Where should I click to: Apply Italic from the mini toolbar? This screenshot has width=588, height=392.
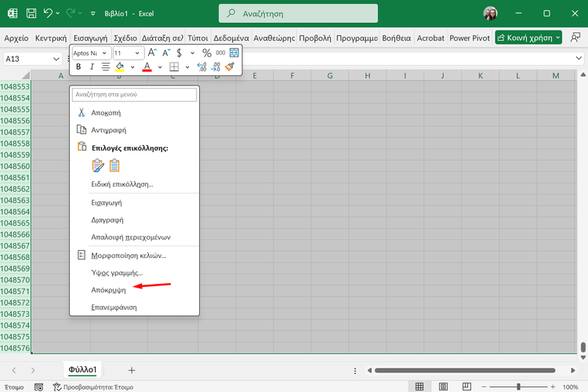(x=92, y=67)
